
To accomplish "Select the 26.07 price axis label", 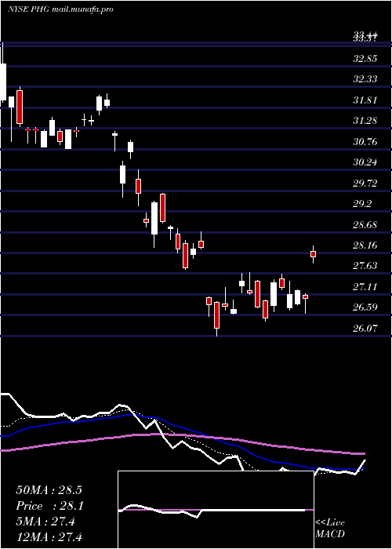I will click(x=365, y=329).
